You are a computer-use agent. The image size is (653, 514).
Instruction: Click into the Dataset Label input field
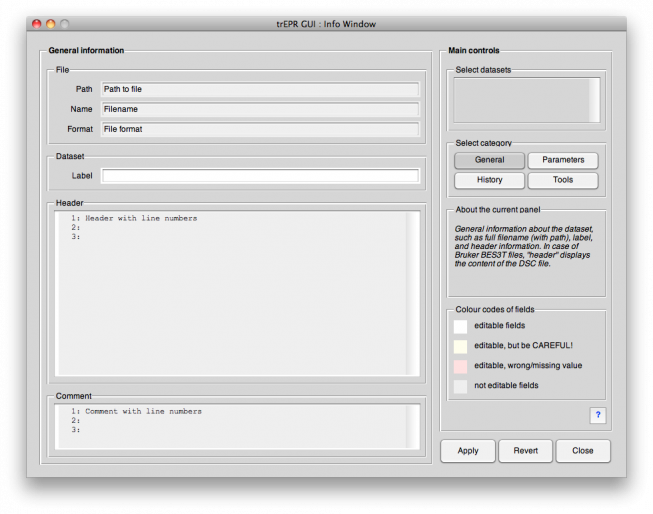pos(260,176)
